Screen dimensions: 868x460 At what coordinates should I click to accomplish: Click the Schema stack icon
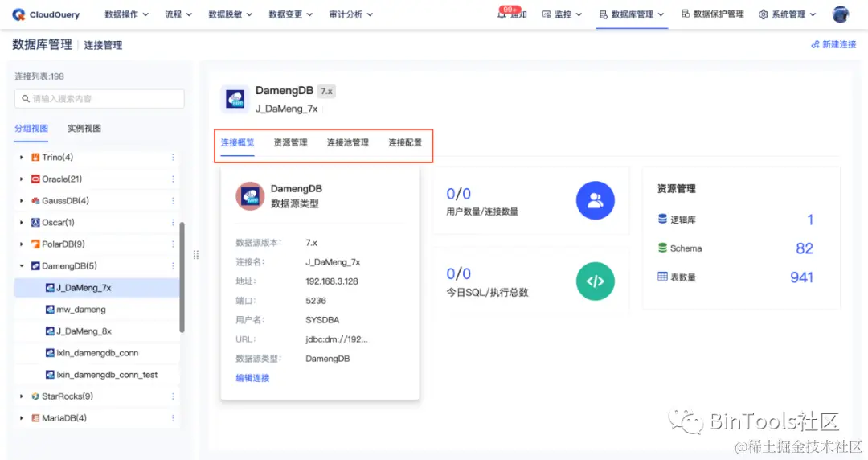point(662,248)
